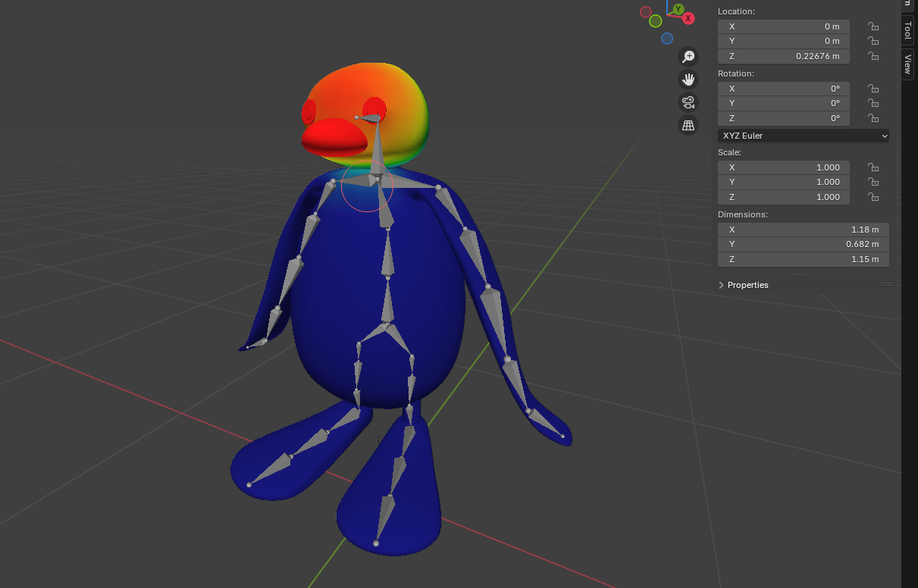918x588 pixels.
Task: Click the "Rotation:" label
Action: click(x=736, y=73)
